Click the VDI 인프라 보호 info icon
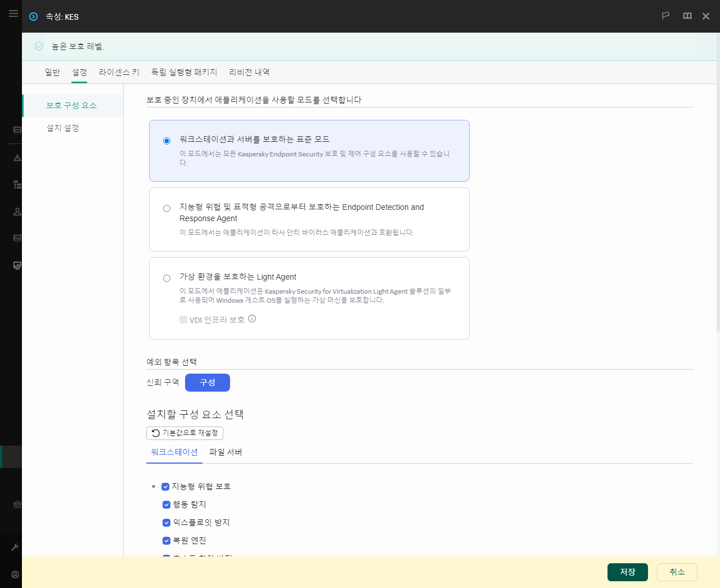This screenshot has height=588, width=720. coord(252,318)
